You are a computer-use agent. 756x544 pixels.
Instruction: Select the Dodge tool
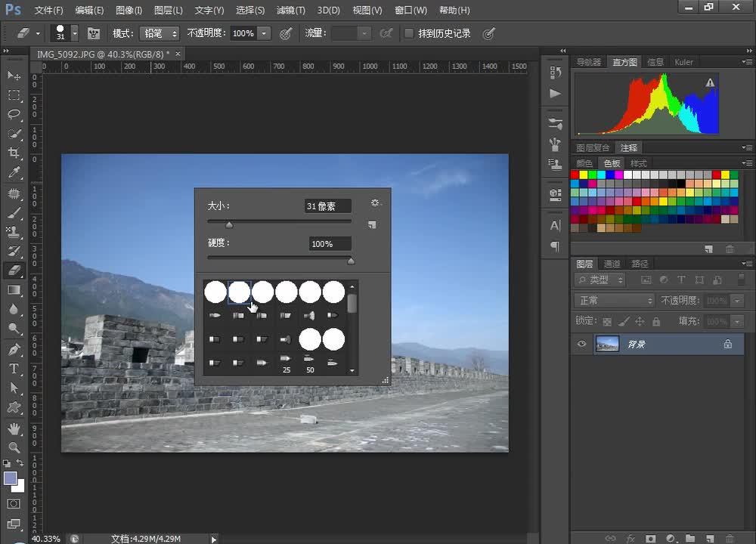[14, 328]
